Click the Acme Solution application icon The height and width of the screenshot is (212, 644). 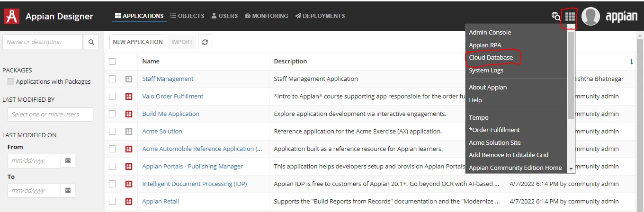(129, 132)
